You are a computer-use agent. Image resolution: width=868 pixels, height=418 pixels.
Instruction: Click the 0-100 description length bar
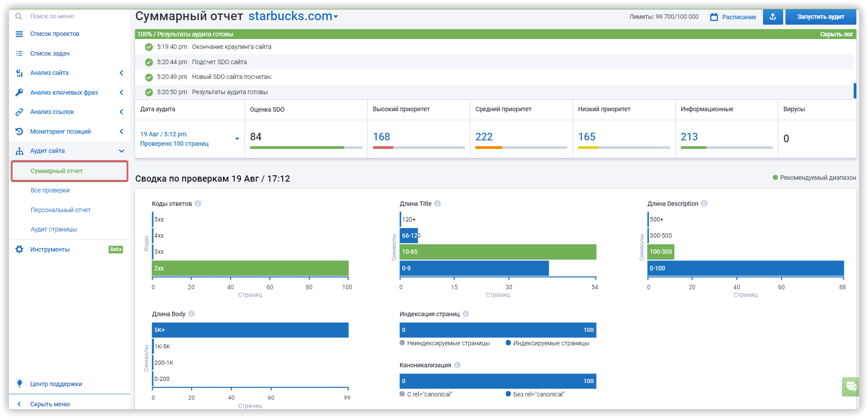pos(746,268)
